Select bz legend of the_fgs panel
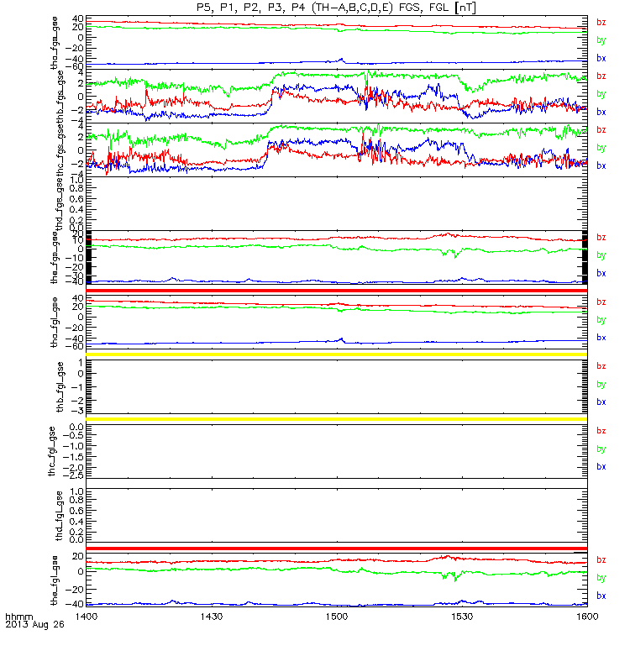The image size is (630, 672). click(601, 238)
